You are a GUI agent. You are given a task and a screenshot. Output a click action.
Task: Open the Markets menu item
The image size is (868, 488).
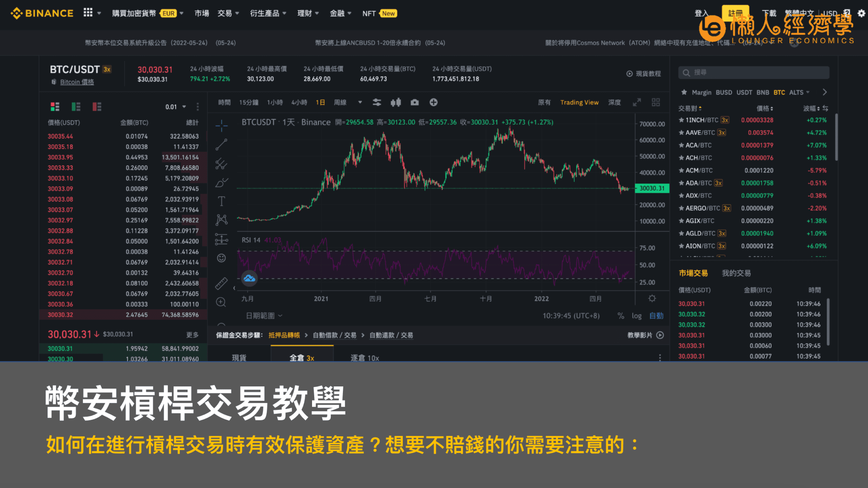click(202, 13)
